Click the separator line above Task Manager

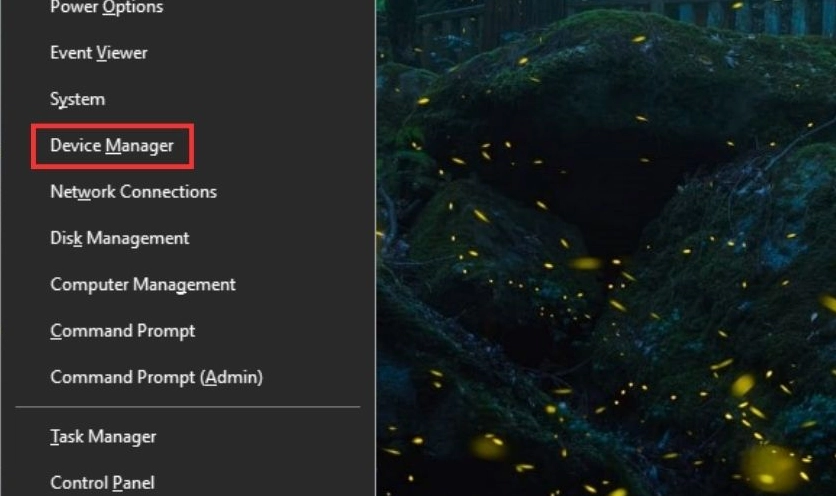[188, 407]
